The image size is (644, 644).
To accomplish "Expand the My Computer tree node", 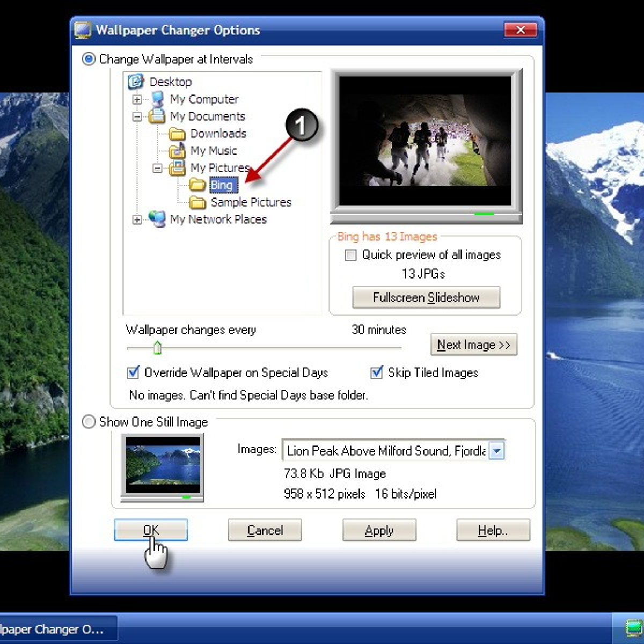I will [x=137, y=99].
